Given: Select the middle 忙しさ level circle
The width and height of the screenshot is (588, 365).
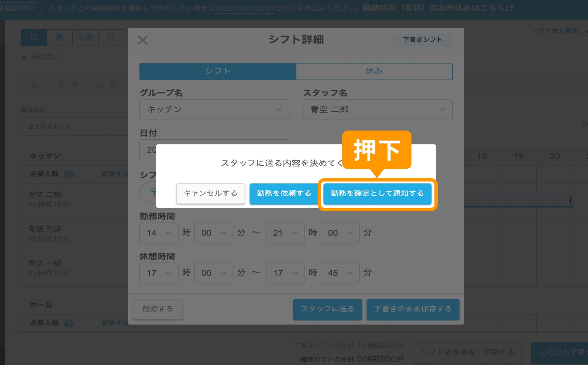Looking at the screenshot, I should point(100,84).
